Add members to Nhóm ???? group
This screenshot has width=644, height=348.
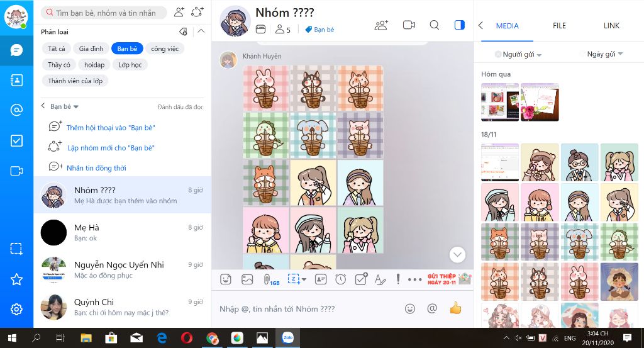381,25
